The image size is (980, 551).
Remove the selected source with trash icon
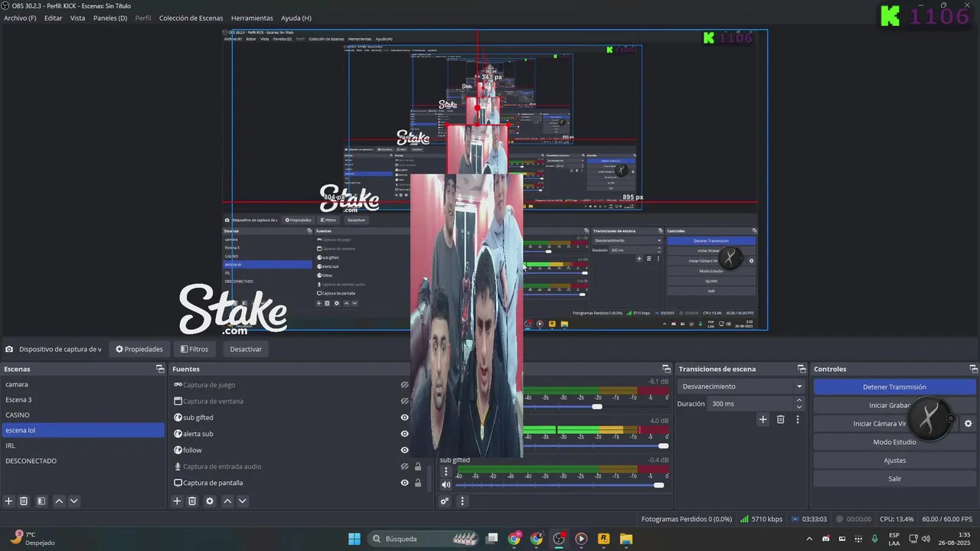(192, 501)
